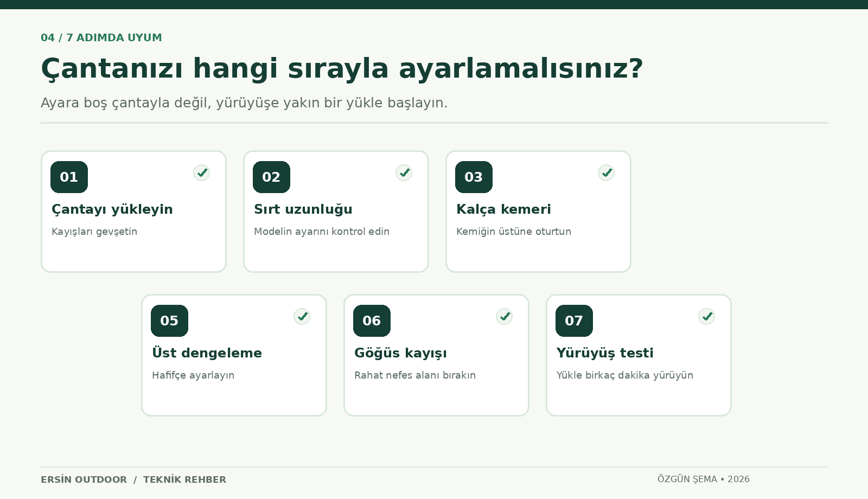Click the checkmark icon on Kalça kemeri card
This screenshot has height=499, width=868.
(607, 173)
